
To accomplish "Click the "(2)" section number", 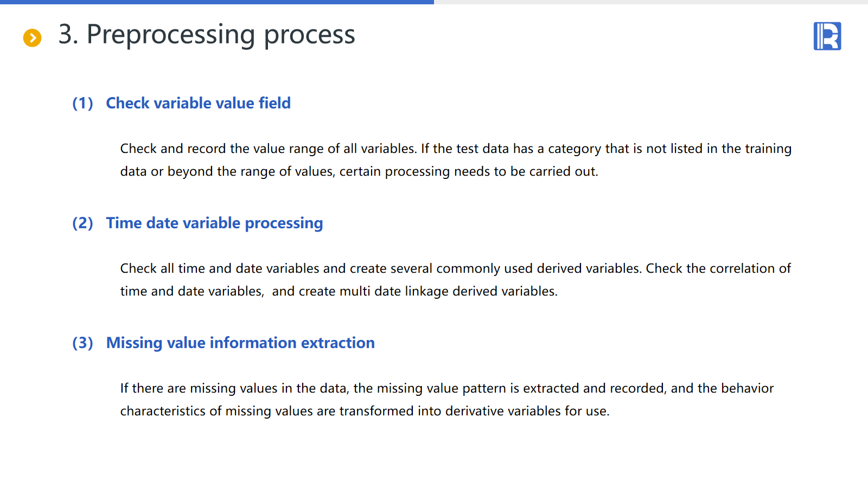I will pyautogui.click(x=82, y=223).
